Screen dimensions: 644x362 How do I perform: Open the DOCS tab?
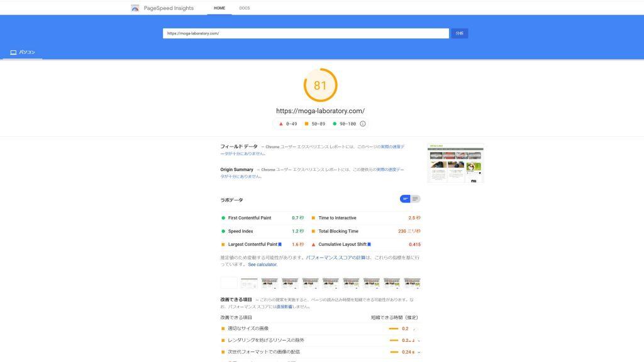(x=244, y=8)
